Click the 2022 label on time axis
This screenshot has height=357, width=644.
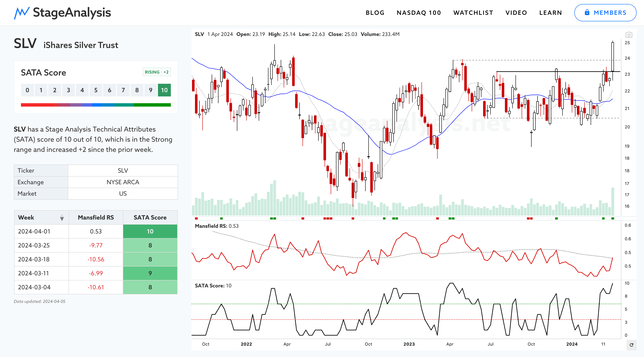click(x=246, y=344)
